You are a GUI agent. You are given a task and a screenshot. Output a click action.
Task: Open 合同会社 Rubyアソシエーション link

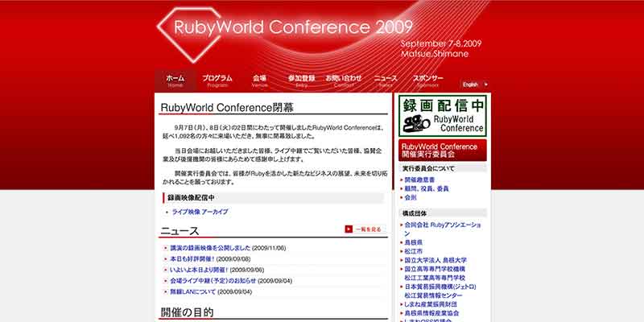click(x=442, y=229)
